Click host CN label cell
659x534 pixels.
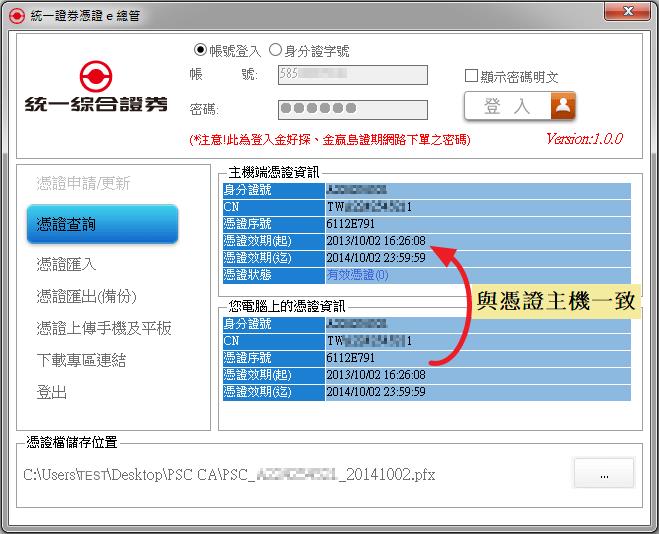click(274, 207)
